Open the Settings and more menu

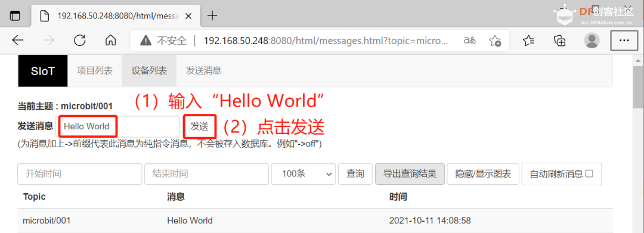[624, 40]
